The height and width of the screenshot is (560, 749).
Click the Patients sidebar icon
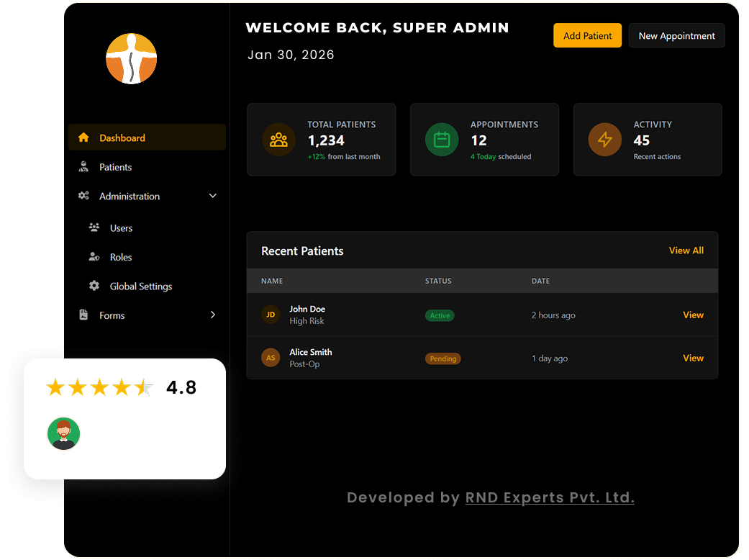[83, 167]
